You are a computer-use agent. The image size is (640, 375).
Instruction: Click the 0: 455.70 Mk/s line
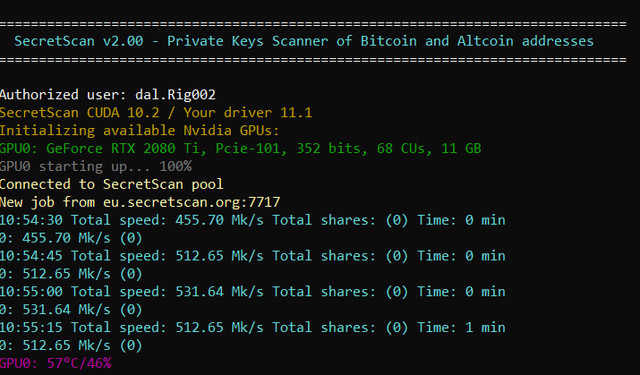coord(71,238)
